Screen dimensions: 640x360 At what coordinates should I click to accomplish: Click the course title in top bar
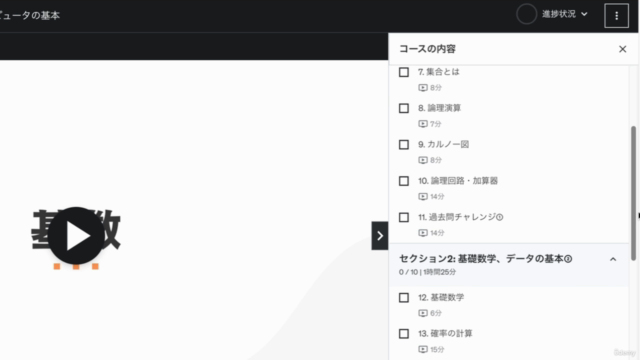[x=30, y=16]
